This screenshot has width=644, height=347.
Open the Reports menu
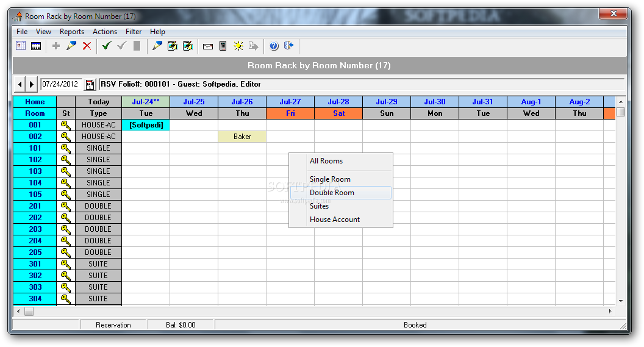pos(72,32)
